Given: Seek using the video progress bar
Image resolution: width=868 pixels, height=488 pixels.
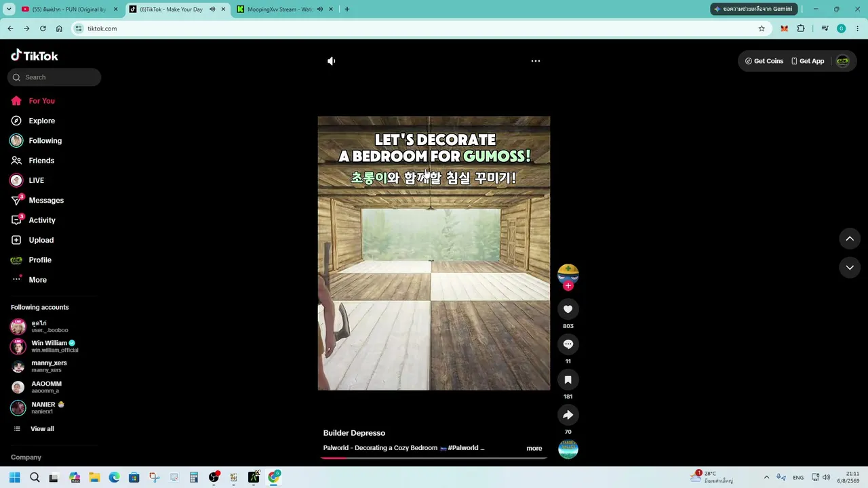Looking at the screenshot, I should 434,457.
